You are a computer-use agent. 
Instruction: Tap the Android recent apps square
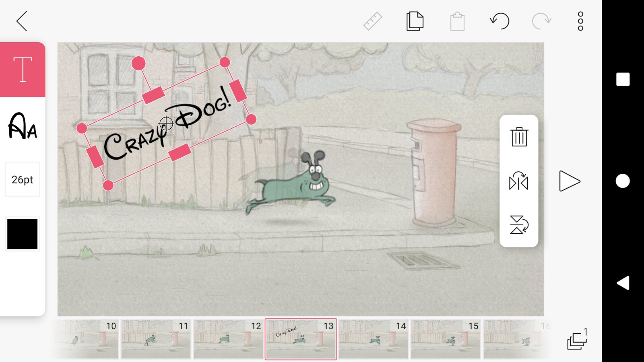[x=623, y=79]
